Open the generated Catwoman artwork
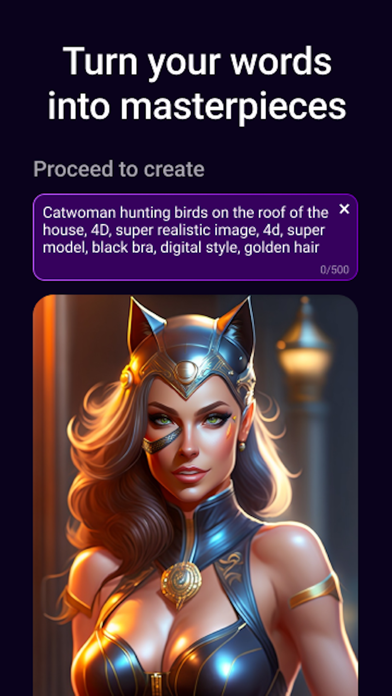392x696 pixels. tap(195, 495)
